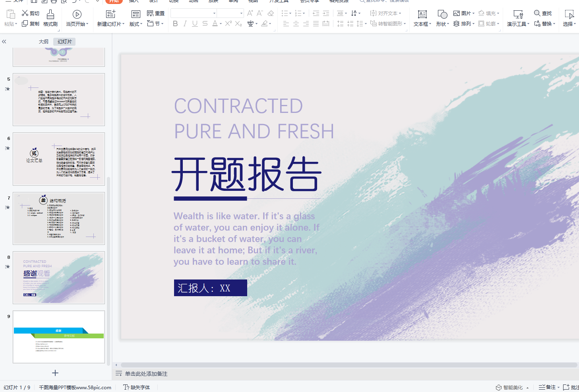This screenshot has width=579, height=392.
Task: Click the increase font size A+ icon
Action: (x=250, y=13)
